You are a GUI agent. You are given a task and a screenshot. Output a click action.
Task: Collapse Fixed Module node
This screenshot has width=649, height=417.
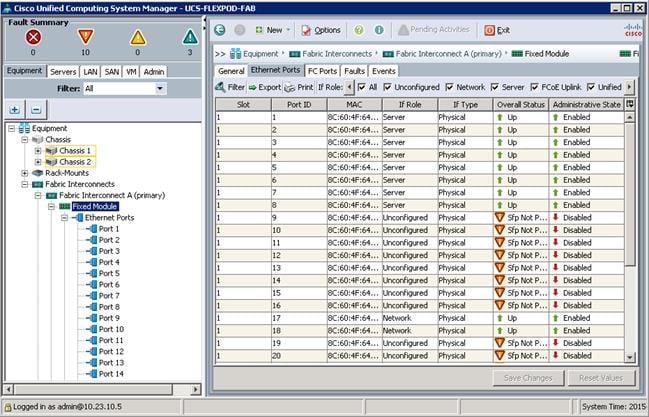click(51, 207)
